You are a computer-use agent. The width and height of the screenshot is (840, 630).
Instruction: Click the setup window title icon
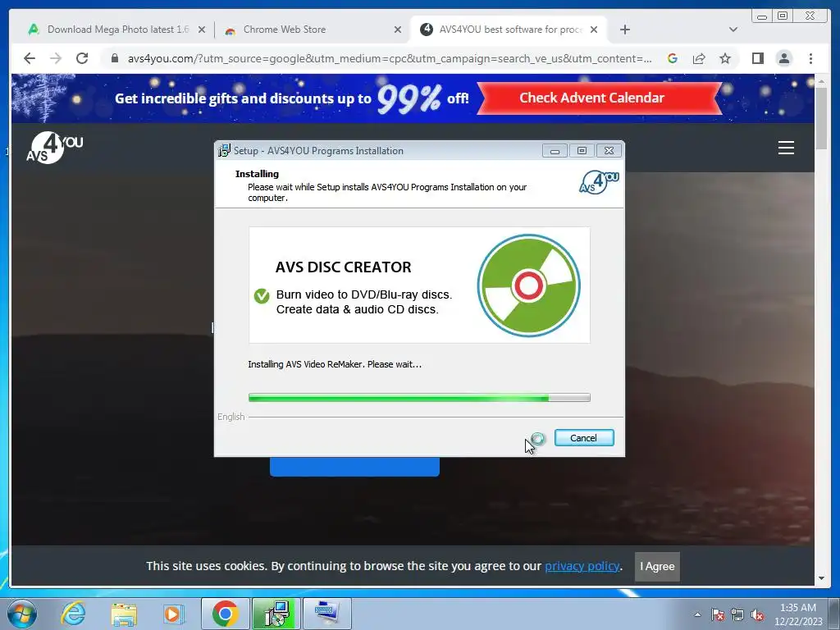pos(224,151)
